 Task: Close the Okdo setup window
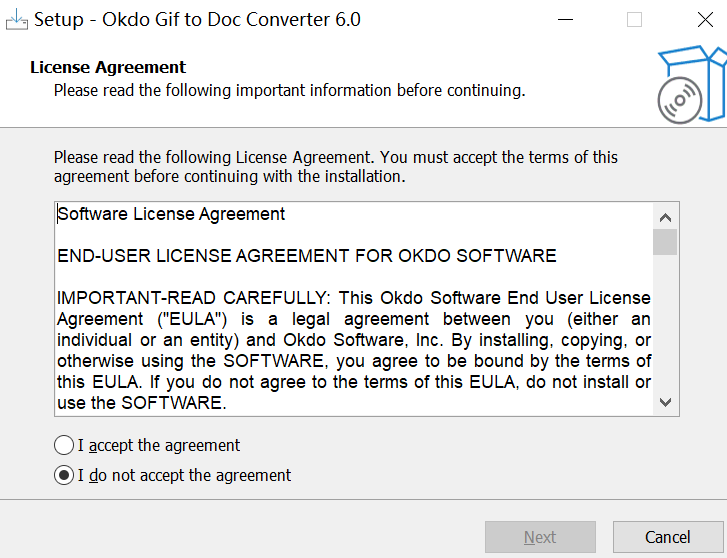(704, 19)
